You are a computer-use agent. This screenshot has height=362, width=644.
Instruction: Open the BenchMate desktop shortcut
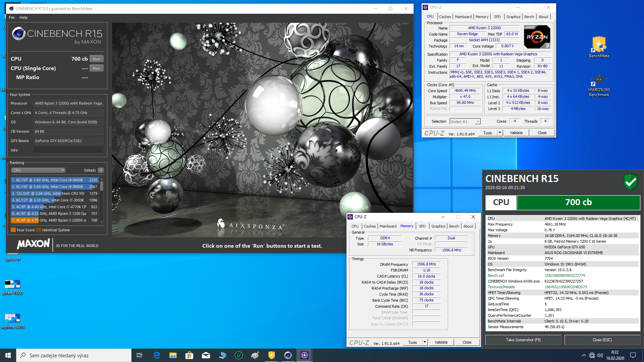[599, 47]
